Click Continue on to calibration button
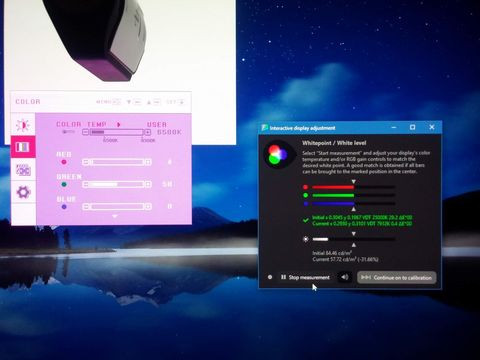 [396, 277]
